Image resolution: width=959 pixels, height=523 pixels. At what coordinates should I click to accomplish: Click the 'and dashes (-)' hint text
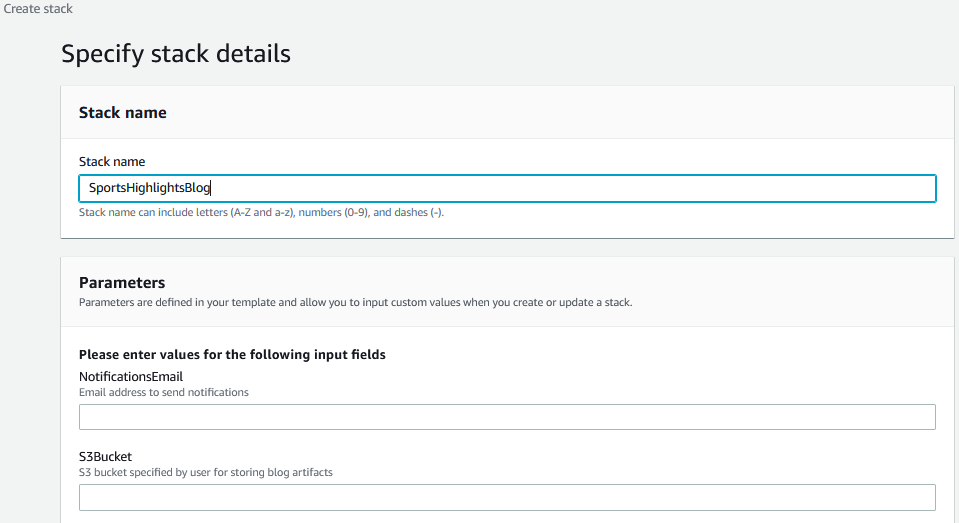point(408,212)
